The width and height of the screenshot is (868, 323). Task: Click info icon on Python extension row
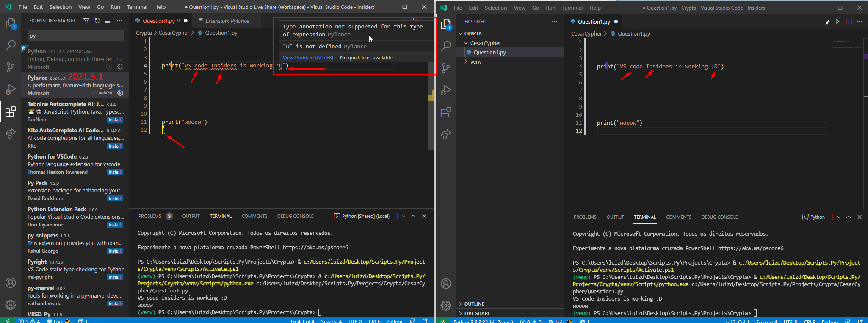pyautogui.click(x=109, y=67)
